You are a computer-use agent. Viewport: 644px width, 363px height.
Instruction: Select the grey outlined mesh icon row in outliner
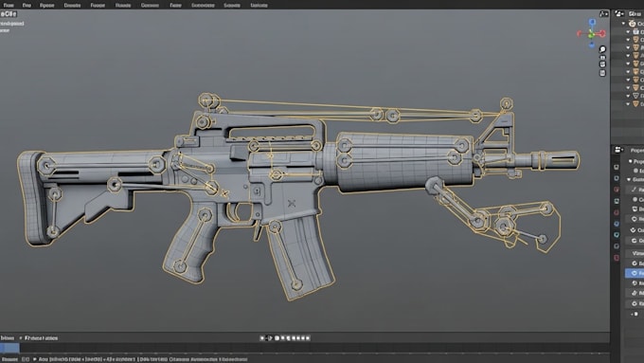635,96
